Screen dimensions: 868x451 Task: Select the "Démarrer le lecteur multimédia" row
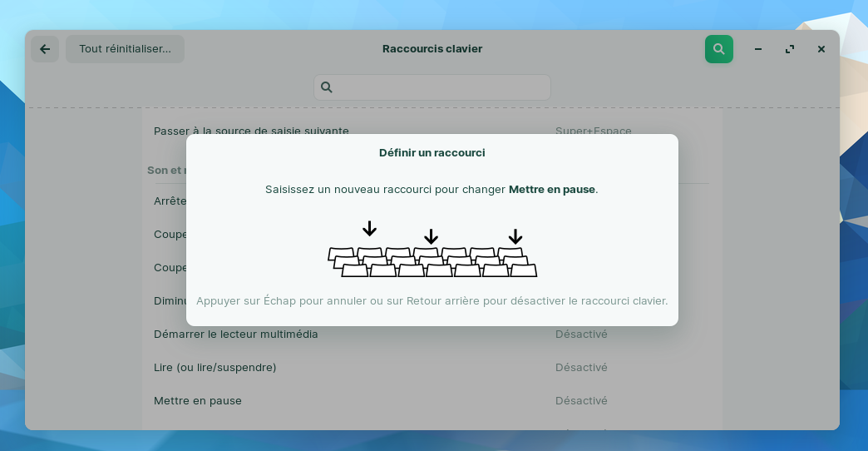(x=236, y=335)
